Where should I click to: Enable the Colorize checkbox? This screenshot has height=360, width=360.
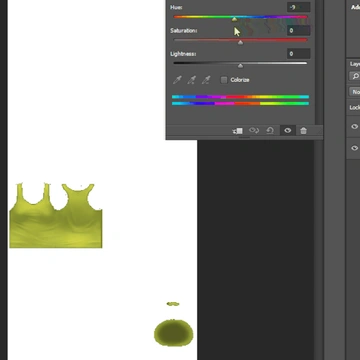[224, 80]
